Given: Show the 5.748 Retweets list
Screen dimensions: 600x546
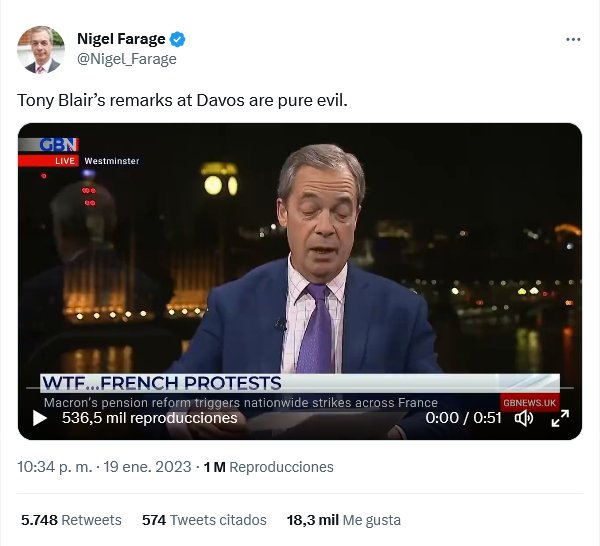Looking at the screenshot, I should pos(71,520).
